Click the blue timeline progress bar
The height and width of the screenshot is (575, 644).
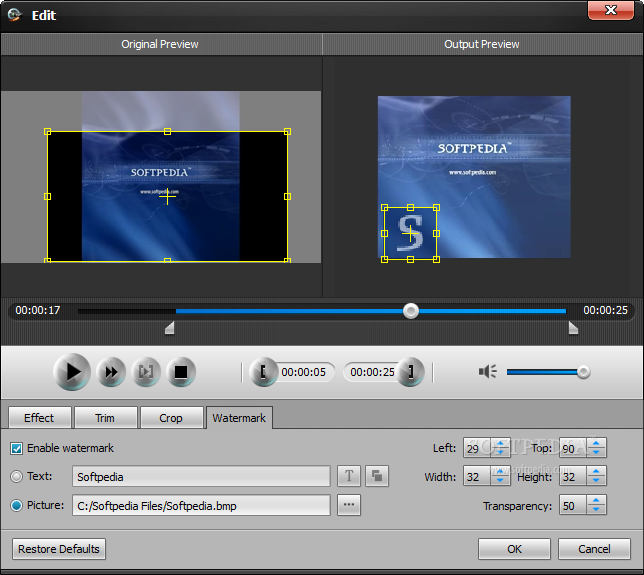371,311
